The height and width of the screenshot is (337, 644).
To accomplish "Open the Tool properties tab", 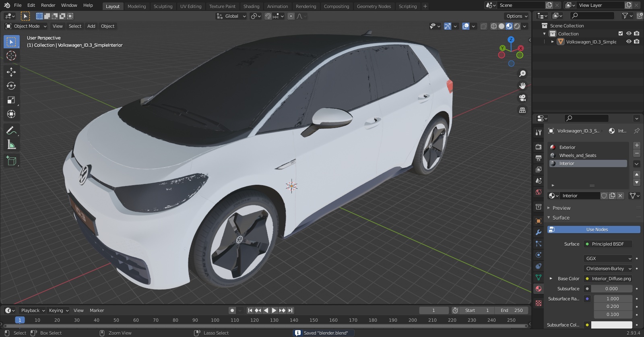I will coord(539,132).
